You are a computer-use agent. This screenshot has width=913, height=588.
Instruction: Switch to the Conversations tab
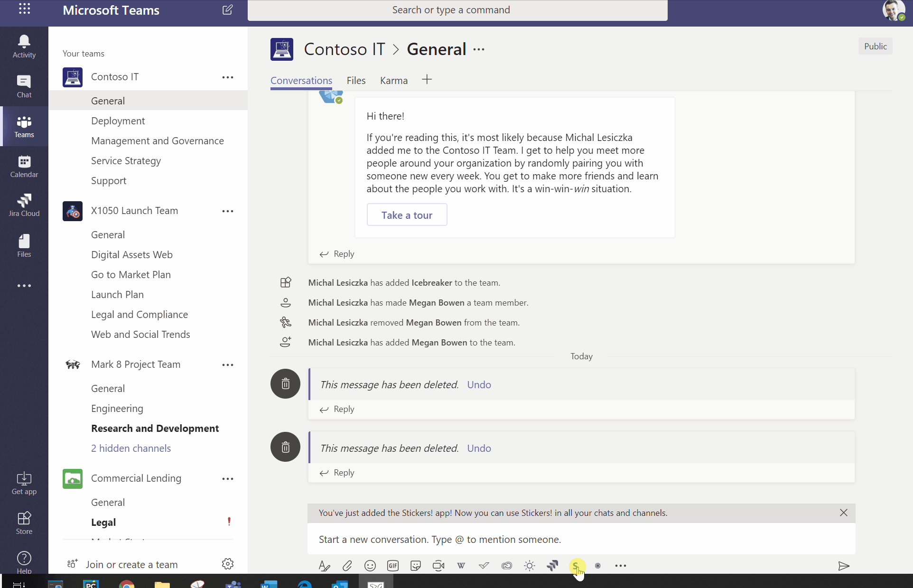[301, 81]
